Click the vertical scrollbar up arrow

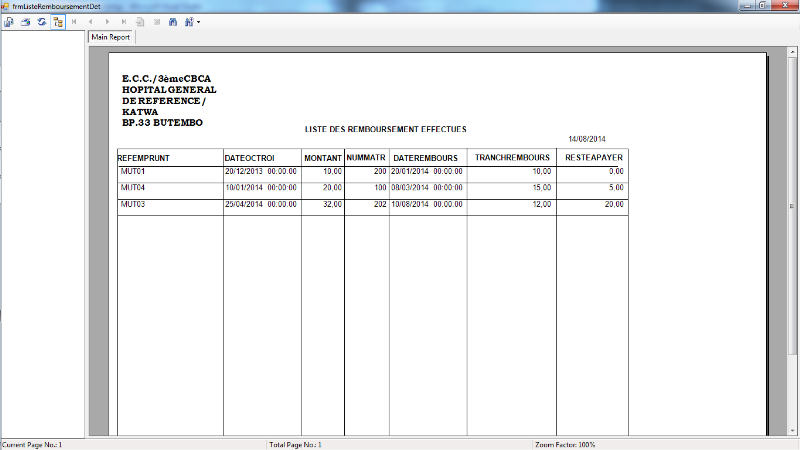pos(792,52)
